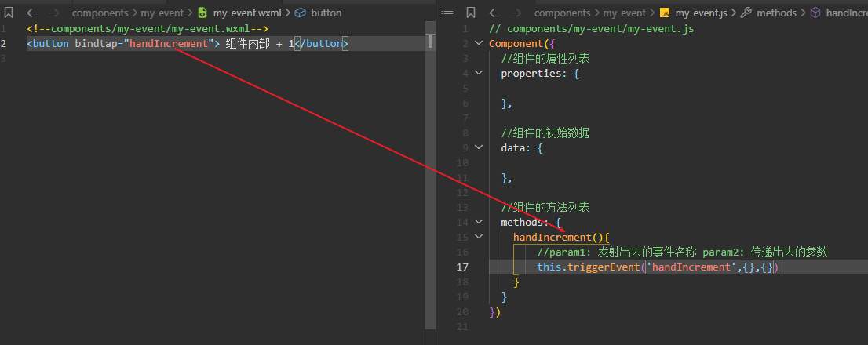Click the cube icon before 'button' breadcrumb
Image resolution: width=868 pixels, height=345 pixels.
tap(300, 13)
